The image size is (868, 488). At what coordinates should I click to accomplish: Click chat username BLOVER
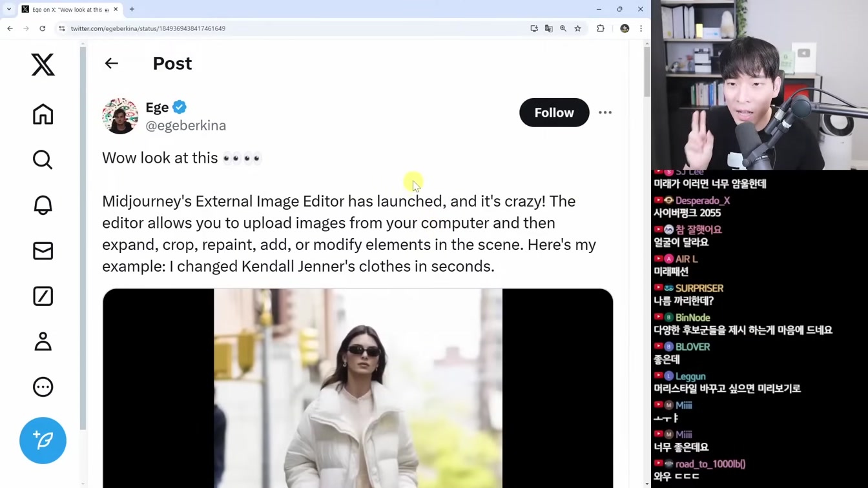pyautogui.click(x=692, y=347)
